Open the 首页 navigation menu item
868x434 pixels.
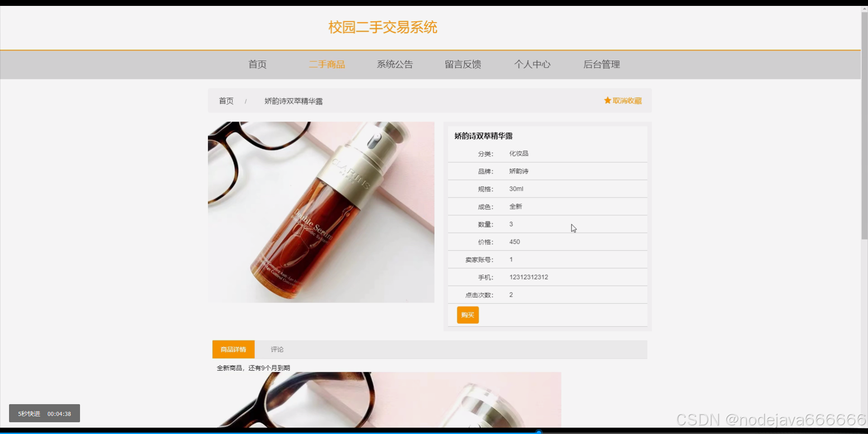point(258,65)
